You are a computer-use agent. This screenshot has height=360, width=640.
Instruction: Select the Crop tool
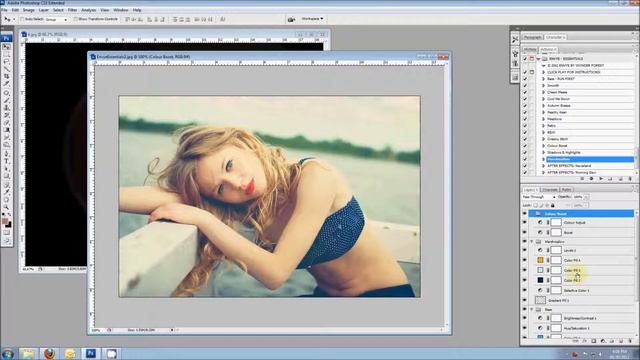tap(7, 76)
